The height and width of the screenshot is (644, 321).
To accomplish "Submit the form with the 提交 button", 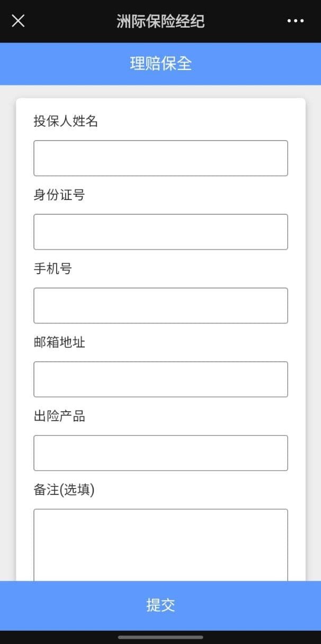I will click(x=160, y=605).
